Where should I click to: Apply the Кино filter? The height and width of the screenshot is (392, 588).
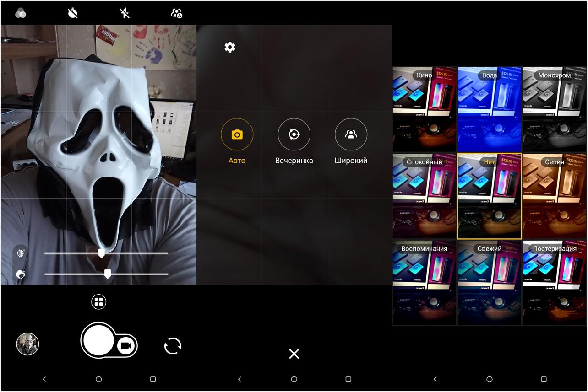click(x=424, y=109)
